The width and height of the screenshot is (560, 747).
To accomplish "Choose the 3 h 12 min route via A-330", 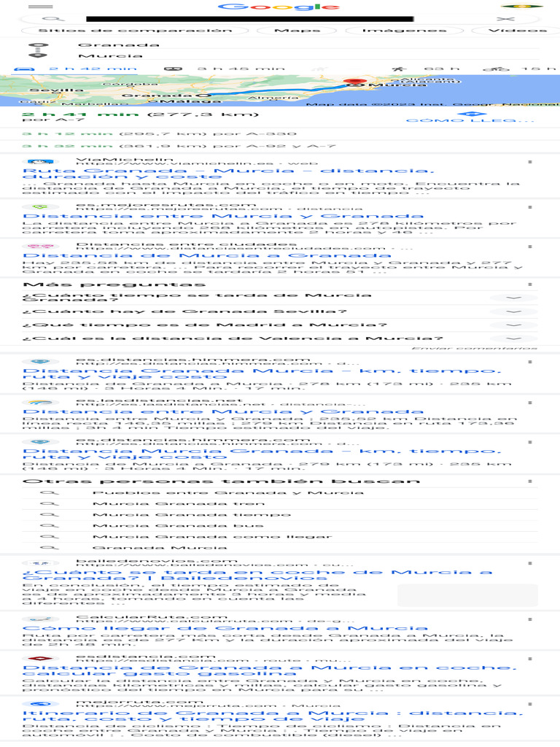I will 159,134.
